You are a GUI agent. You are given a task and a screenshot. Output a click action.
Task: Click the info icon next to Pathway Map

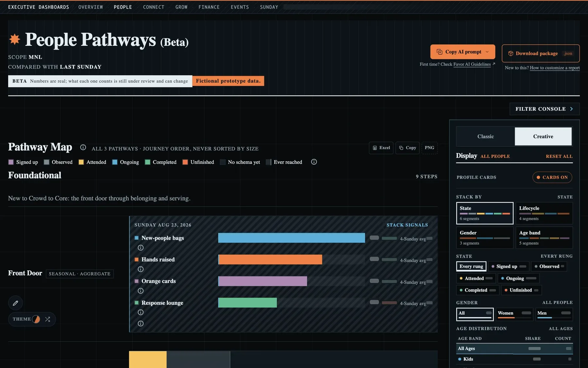coord(83,148)
